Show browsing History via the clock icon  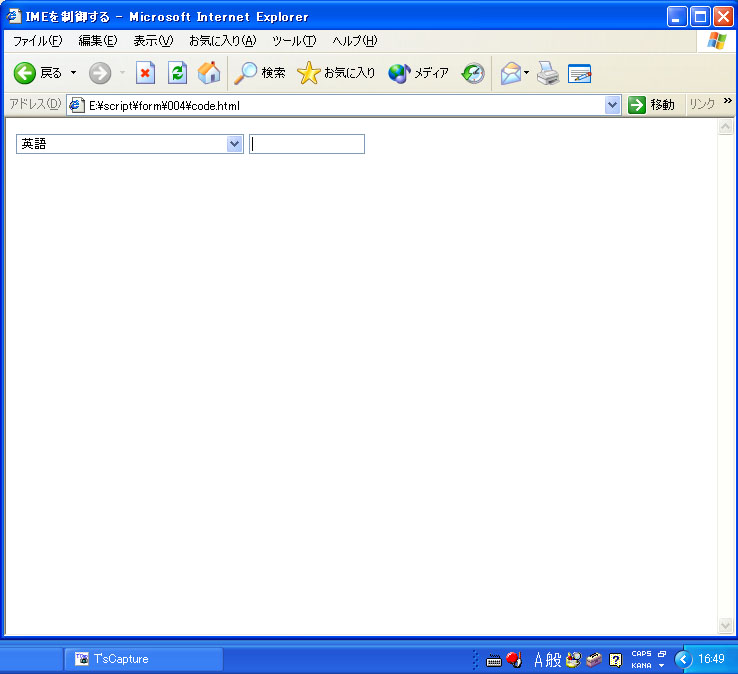tap(473, 73)
